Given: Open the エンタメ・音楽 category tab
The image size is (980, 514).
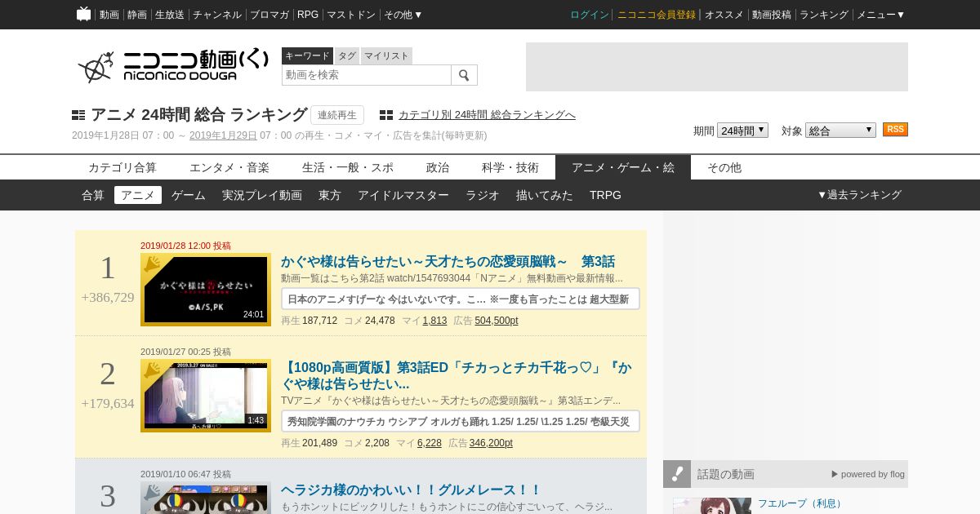Looking at the screenshot, I should 229,167.
